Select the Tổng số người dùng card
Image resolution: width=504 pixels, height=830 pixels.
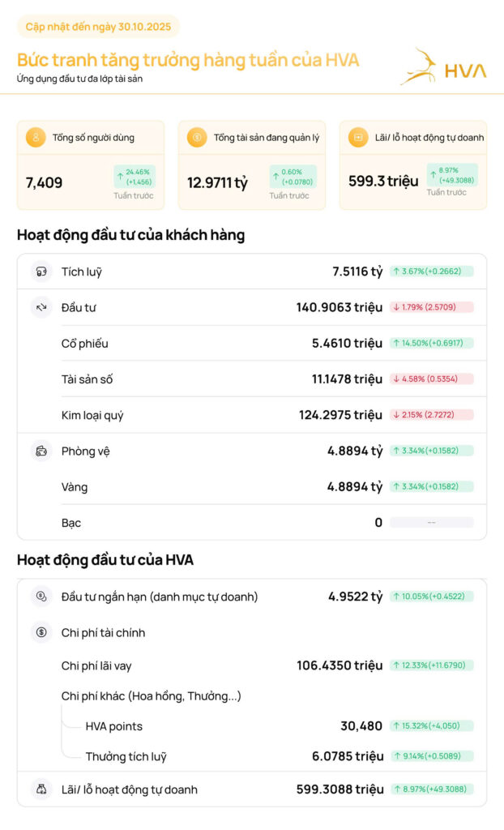(x=90, y=165)
